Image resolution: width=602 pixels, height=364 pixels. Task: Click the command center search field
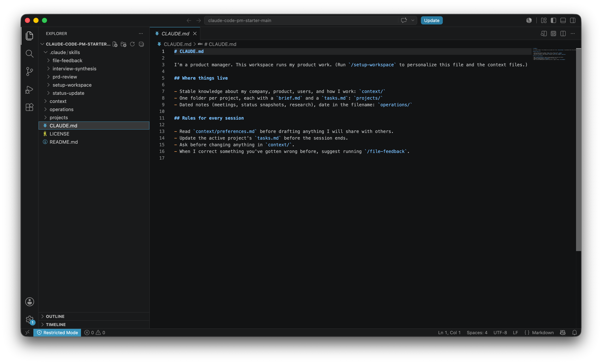301,21
